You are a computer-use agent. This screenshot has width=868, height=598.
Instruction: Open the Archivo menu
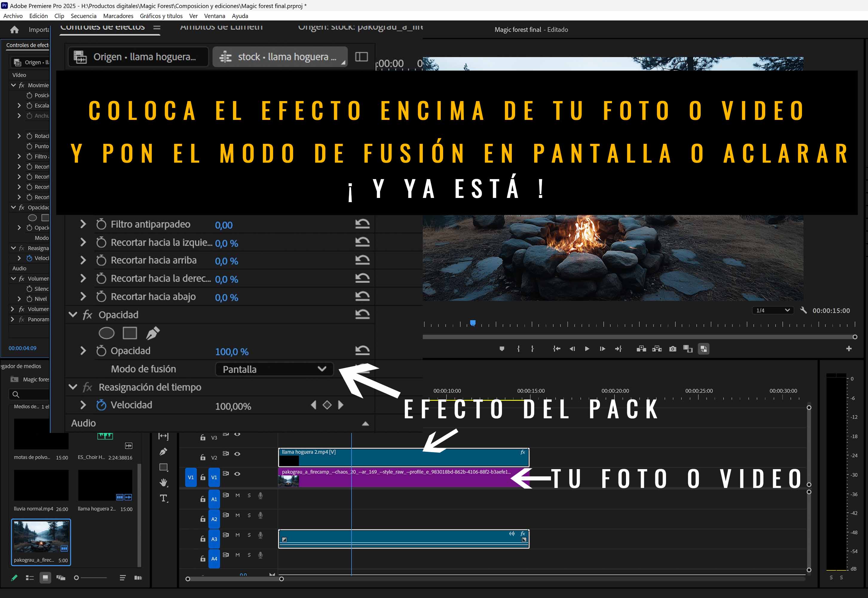point(13,16)
